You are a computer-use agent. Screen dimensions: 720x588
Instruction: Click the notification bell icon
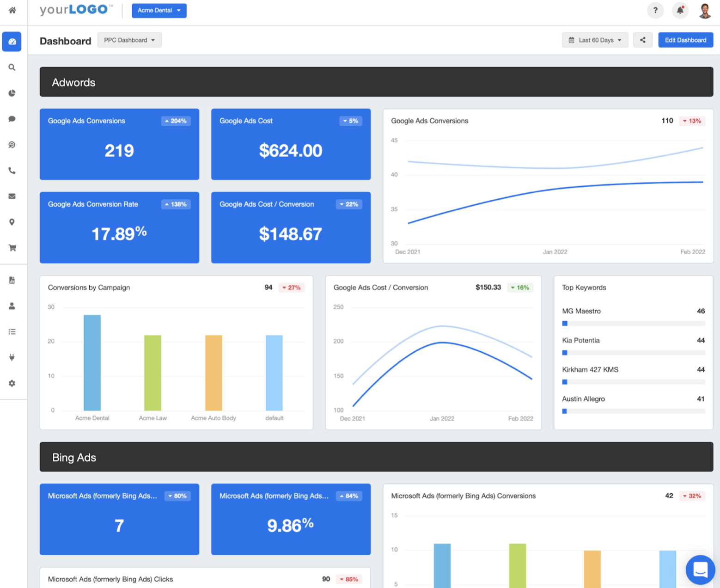click(x=680, y=10)
